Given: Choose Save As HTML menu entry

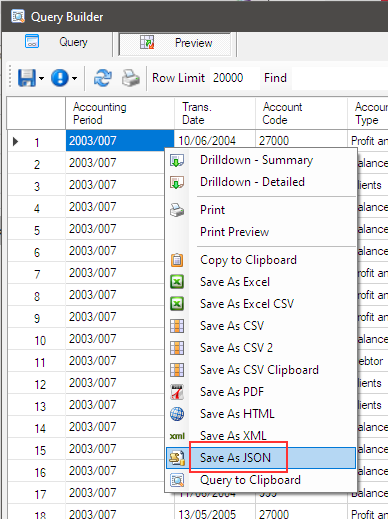Looking at the screenshot, I should 261,414.
